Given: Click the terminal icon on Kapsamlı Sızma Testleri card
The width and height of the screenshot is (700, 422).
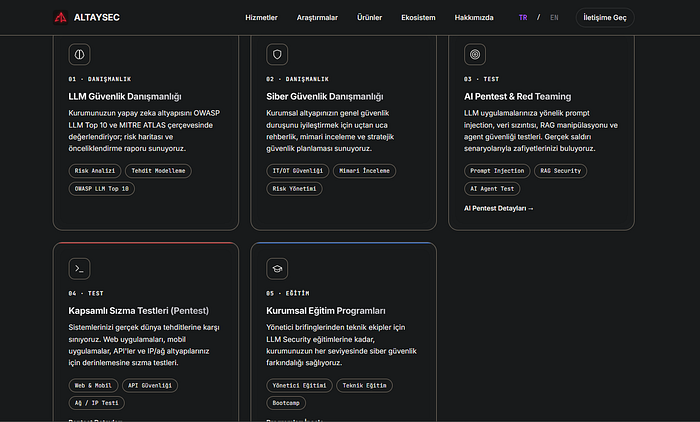Looking at the screenshot, I should click(x=79, y=269).
